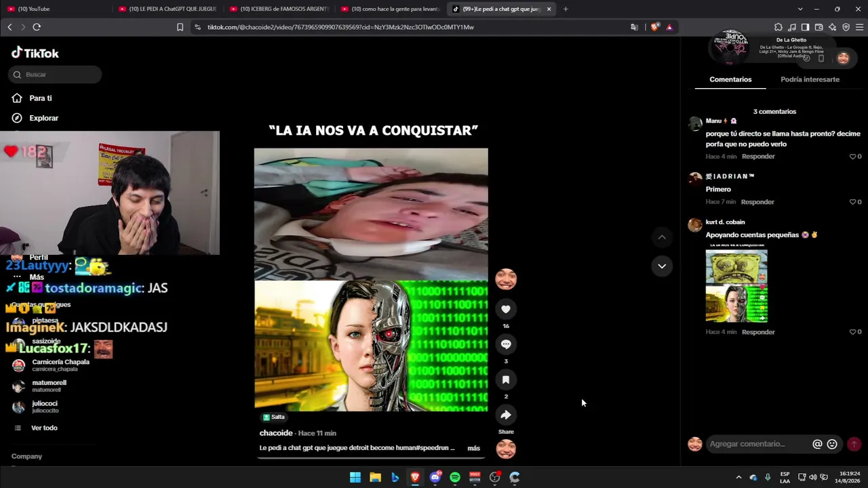
Task: Open the volume control in system tray
Action: [x=813, y=477]
